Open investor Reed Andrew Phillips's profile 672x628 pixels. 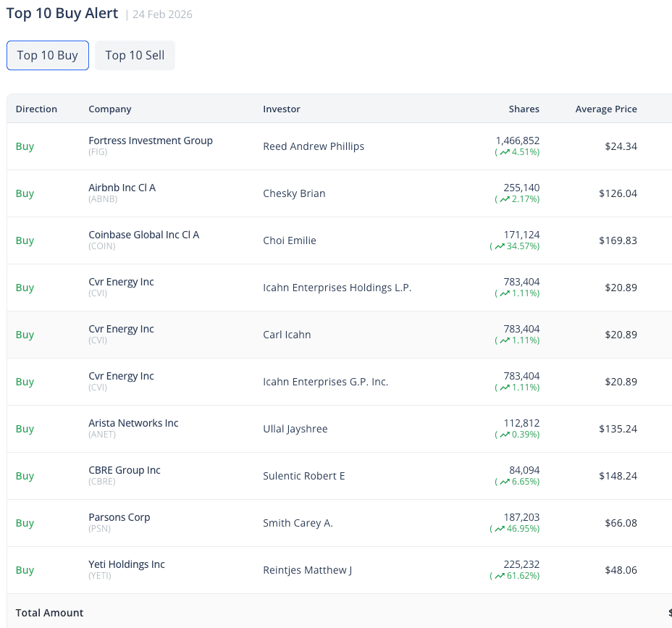314,146
